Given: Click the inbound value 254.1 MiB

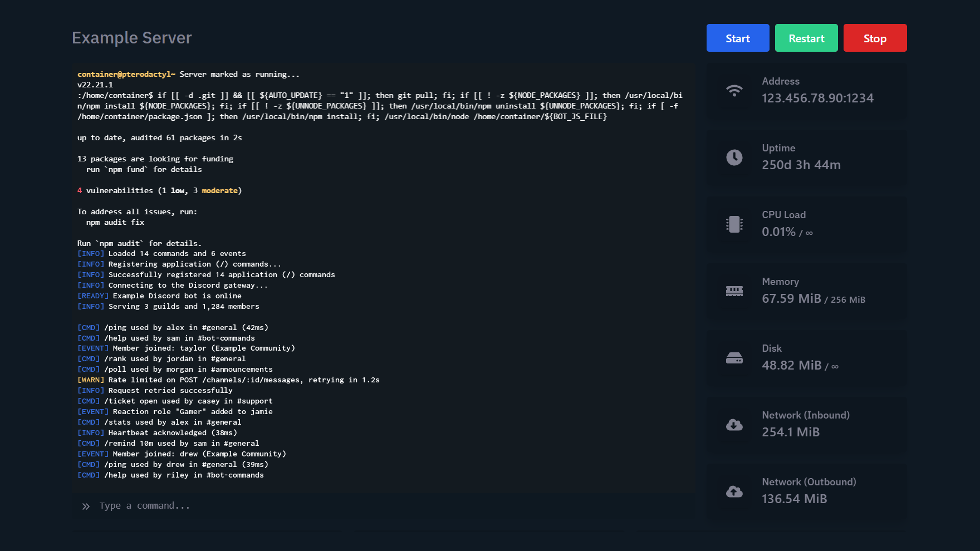Looking at the screenshot, I should [x=791, y=432].
